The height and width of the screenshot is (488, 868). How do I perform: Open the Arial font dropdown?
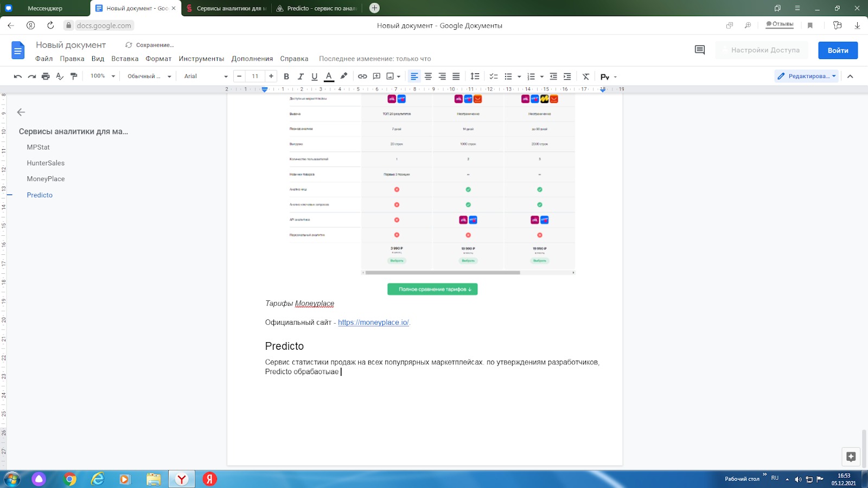coord(206,76)
